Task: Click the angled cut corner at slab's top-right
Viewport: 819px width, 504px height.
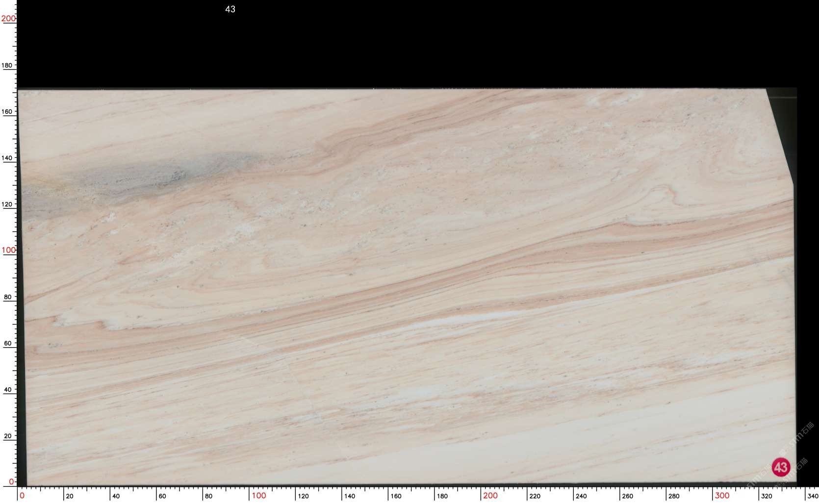Action: click(780, 137)
